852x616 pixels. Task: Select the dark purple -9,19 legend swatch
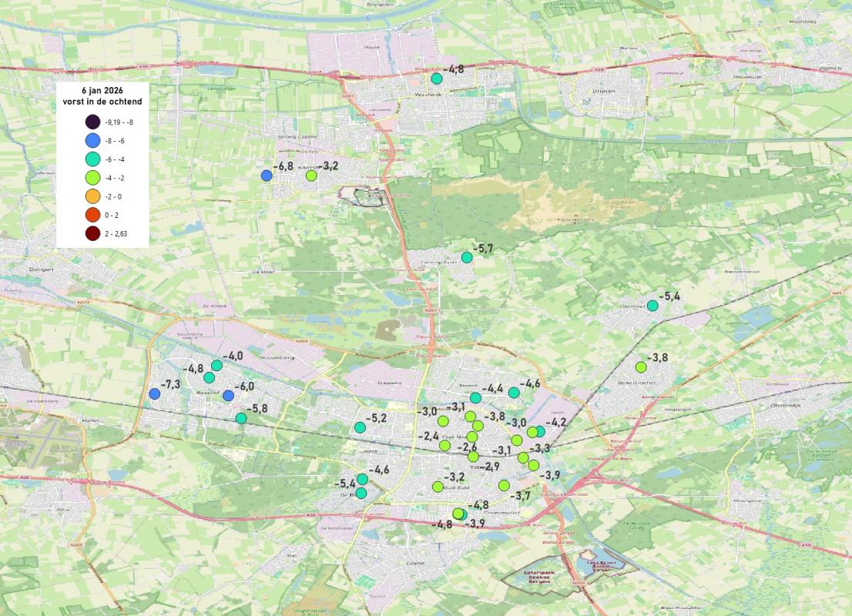coord(92,121)
